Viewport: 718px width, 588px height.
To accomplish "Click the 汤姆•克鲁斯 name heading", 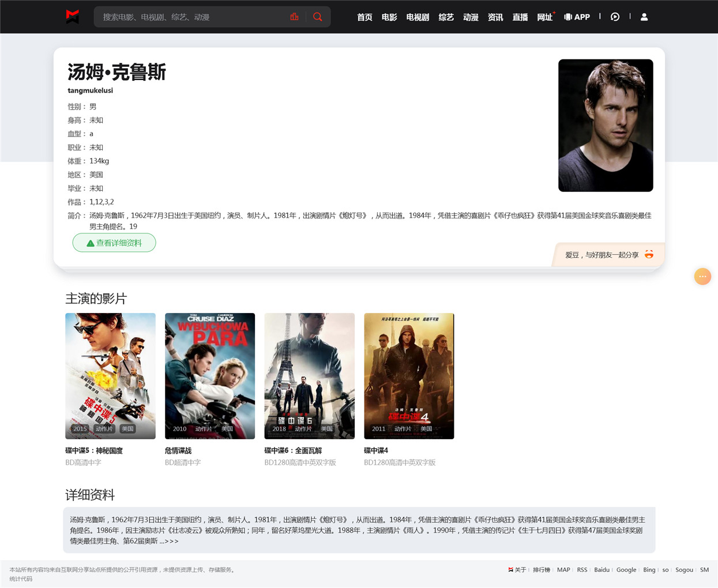I will [116, 72].
